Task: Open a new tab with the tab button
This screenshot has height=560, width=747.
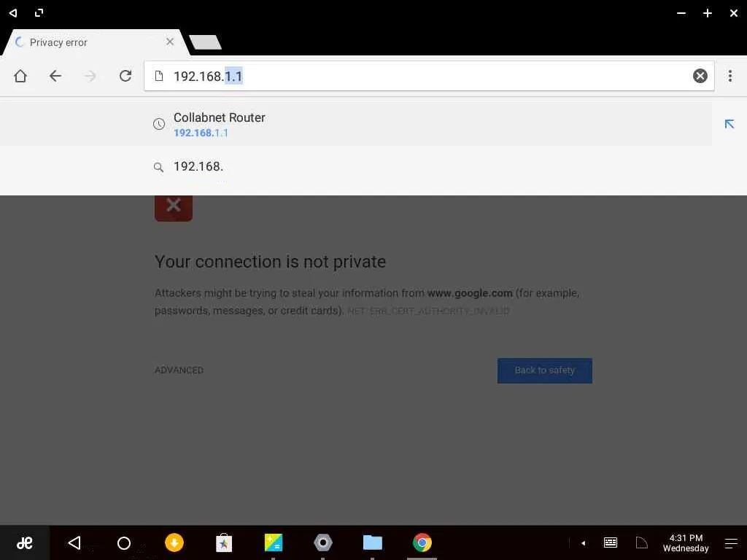Action: pos(205,42)
